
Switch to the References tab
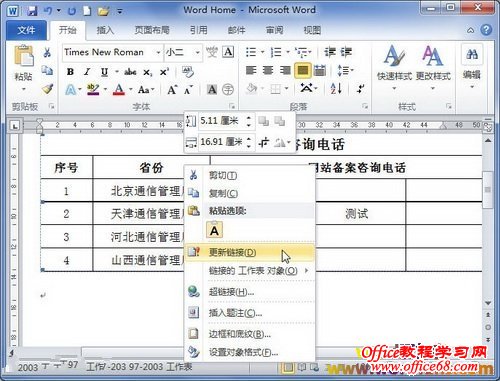(x=199, y=30)
